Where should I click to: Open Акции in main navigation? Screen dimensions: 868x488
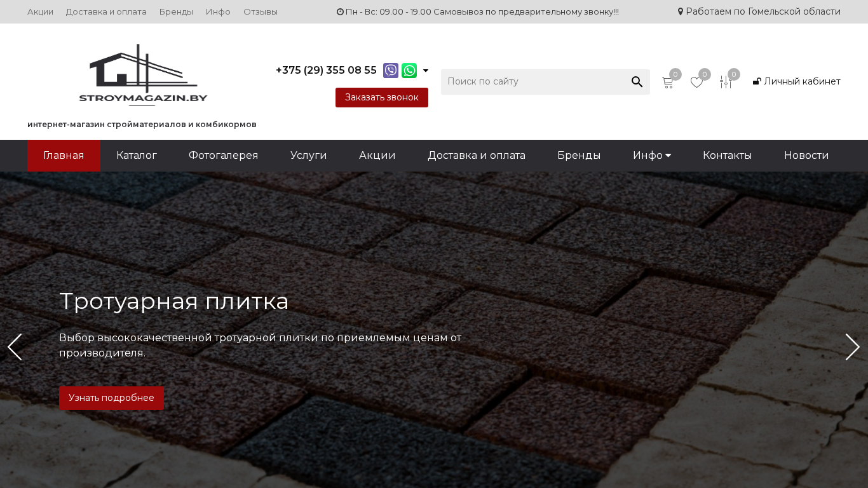coord(377,156)
